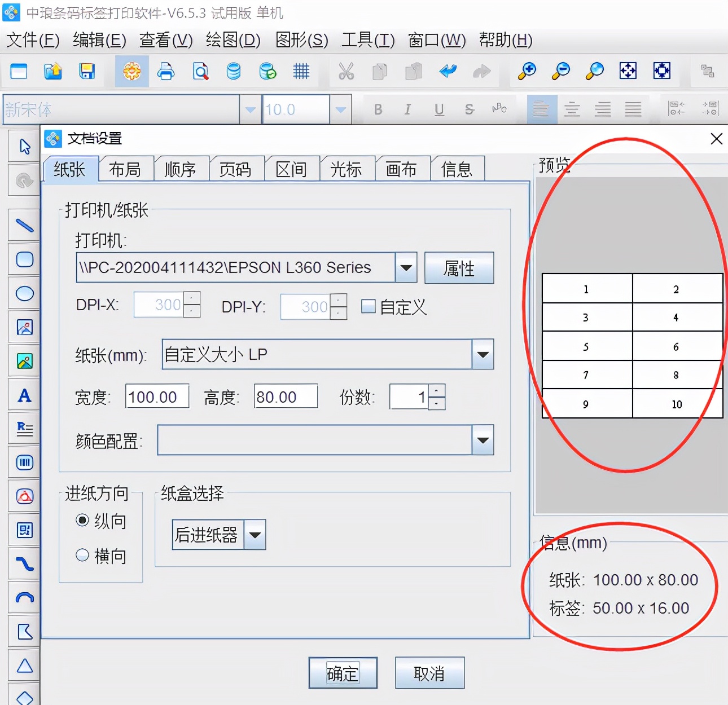Open the document settings gear icon
728x705 pixels.
click(x=131, y=71)
